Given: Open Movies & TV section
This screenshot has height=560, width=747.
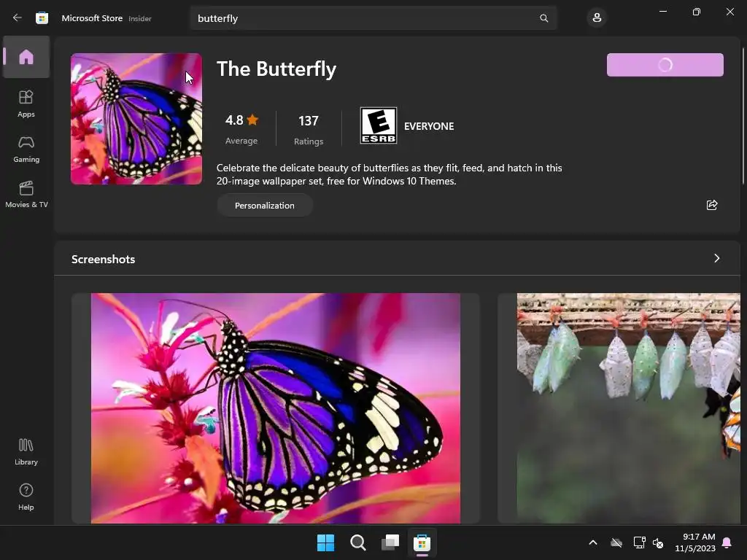Looking at the screenshot, I should point(26,194).
